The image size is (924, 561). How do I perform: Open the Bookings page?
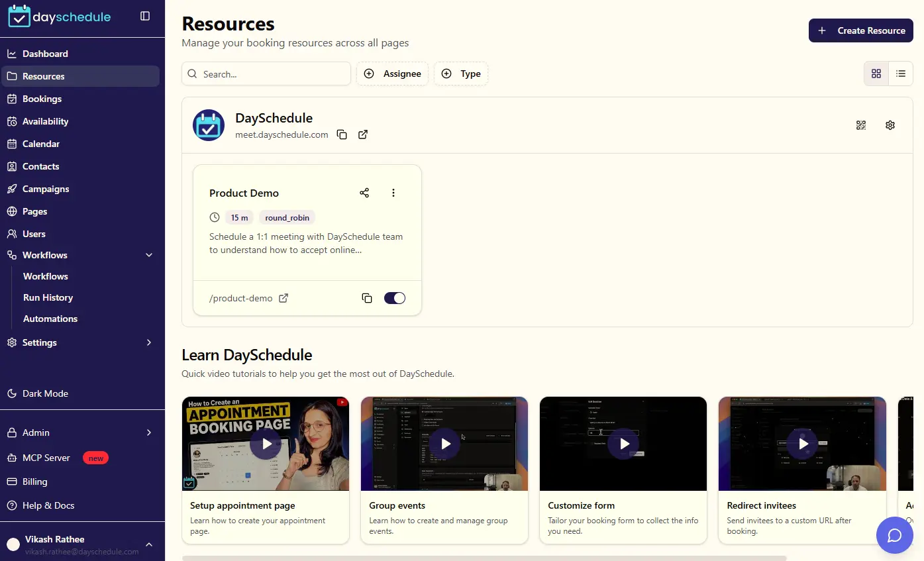(80, 99)
